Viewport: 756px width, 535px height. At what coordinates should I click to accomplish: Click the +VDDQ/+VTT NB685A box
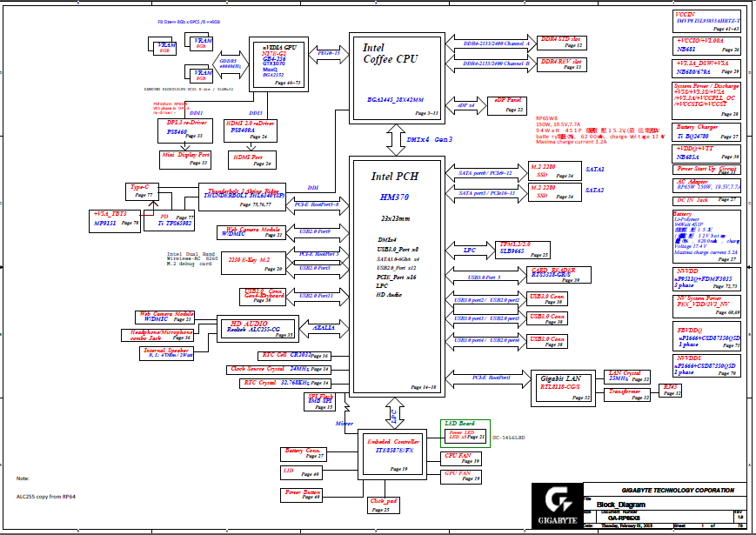click(706, 154)
